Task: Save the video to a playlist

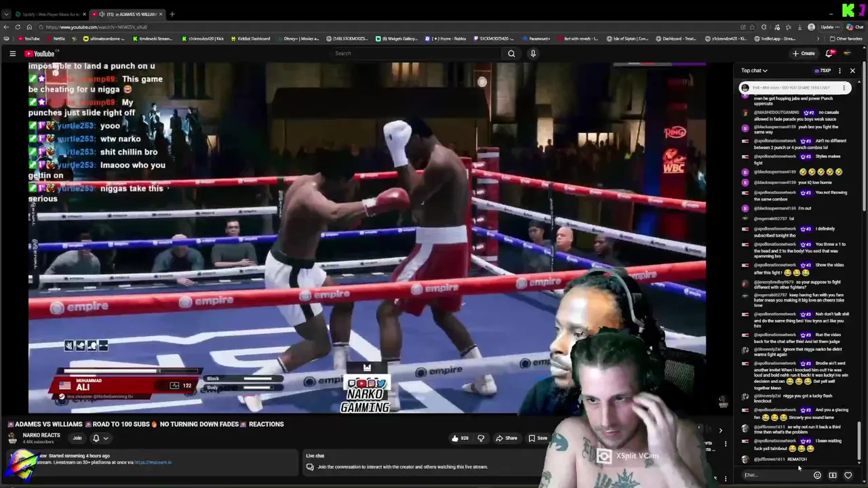Action: pyautogui.click(x=538, y=439)
